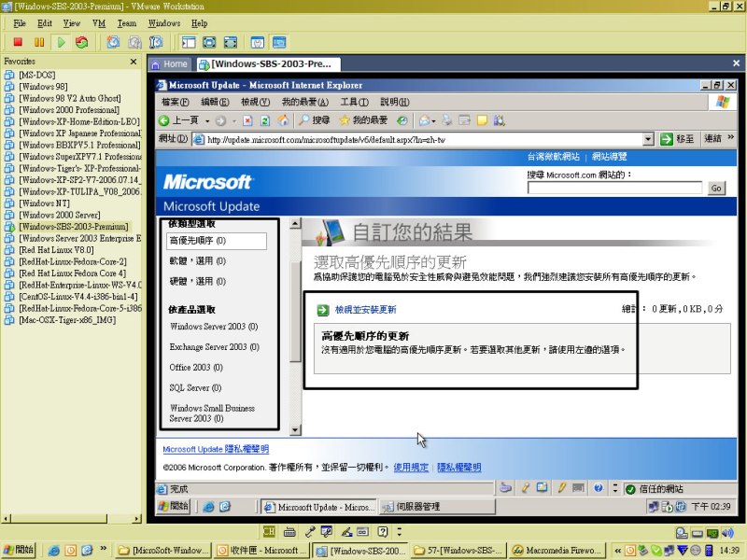Open the Microsoft Update 隱私權聲明 link
The width and height of the screenshot is (747, 560).
pos(216,449)
